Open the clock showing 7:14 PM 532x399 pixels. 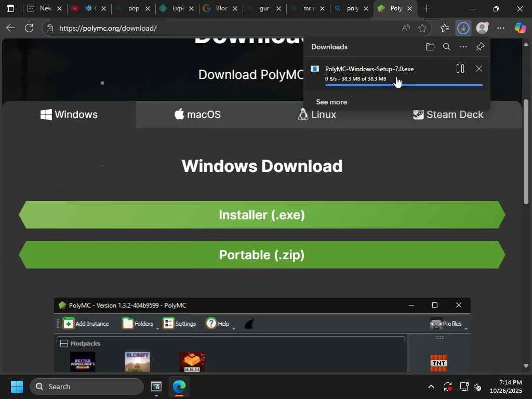[x=506, y=387]
